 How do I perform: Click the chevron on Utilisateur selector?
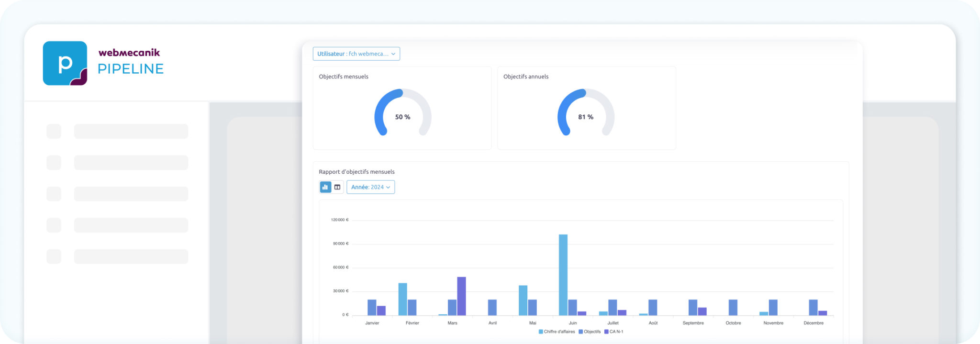tap(393, 54)
